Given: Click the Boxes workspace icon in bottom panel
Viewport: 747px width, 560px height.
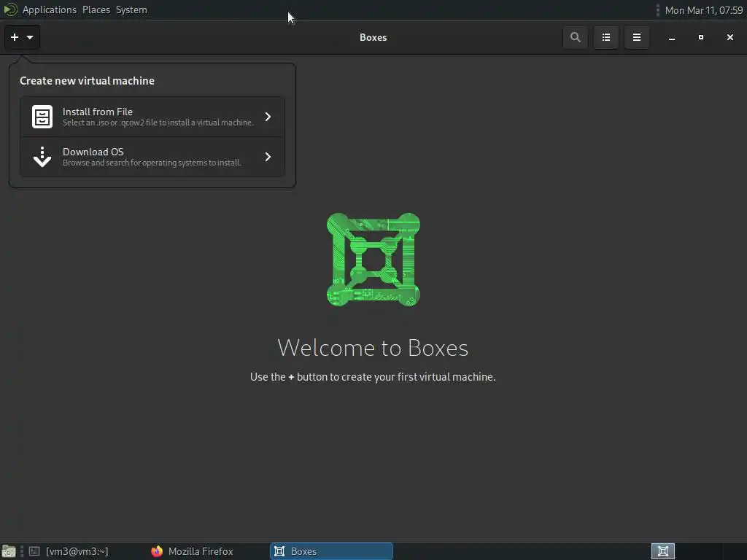Looking at the screenshot, I should (x=662, y=551).
